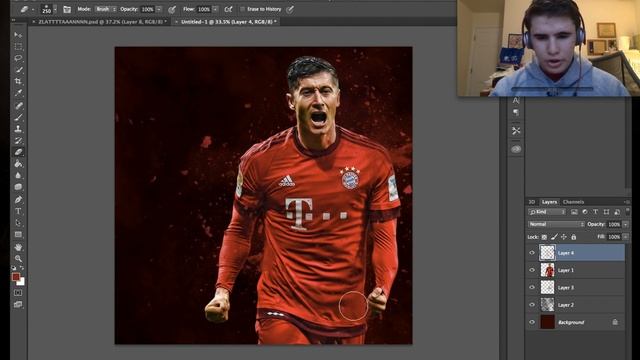640x360 pixels.
Task: Select the History Brush tool
Action: (x=18, y=141)
